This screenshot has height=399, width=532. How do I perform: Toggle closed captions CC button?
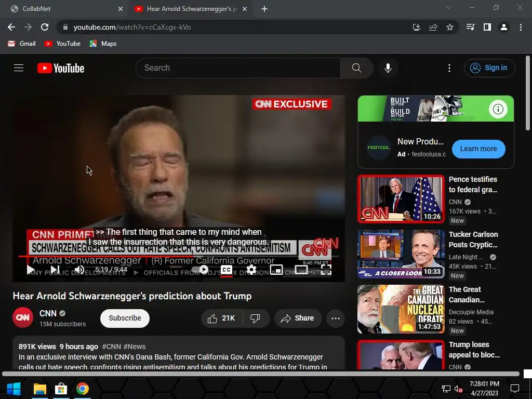point(227,270)
